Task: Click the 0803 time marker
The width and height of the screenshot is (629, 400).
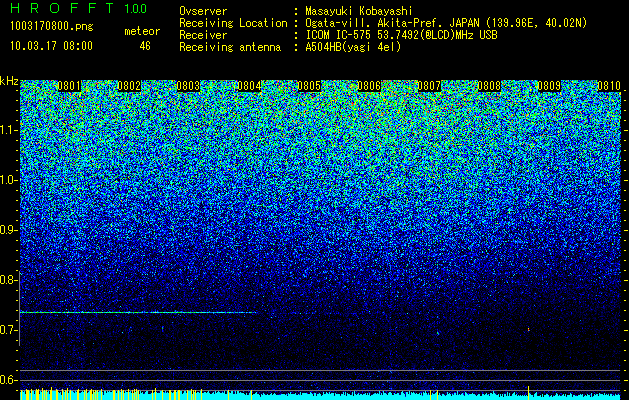Action: coord(189,86)
